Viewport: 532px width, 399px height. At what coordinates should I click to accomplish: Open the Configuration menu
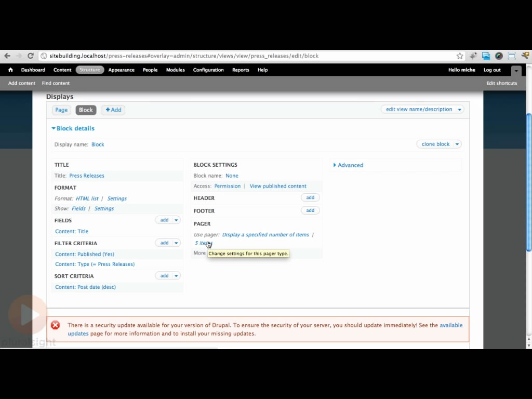pos(208,70)
